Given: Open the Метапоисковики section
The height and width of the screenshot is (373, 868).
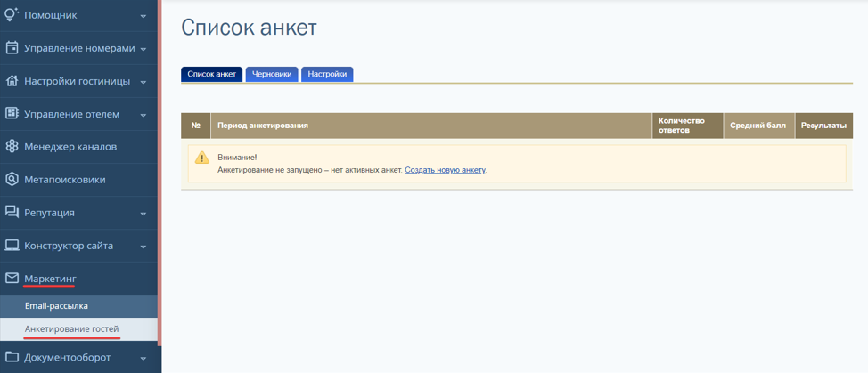Looking at the screenshot, I should coord(78,180).
